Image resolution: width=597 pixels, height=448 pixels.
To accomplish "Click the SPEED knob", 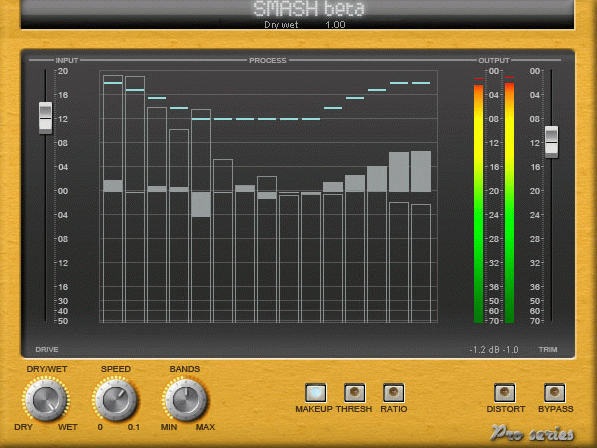I will point(116,400).
